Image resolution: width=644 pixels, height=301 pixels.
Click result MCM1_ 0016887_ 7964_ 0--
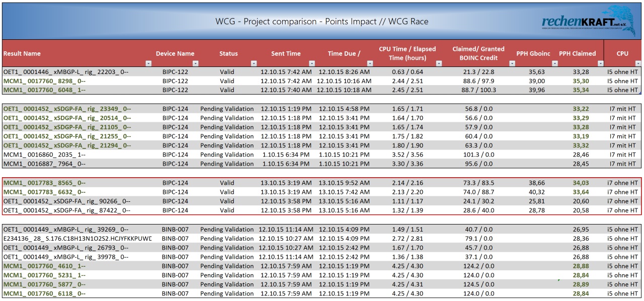point(44,164)
